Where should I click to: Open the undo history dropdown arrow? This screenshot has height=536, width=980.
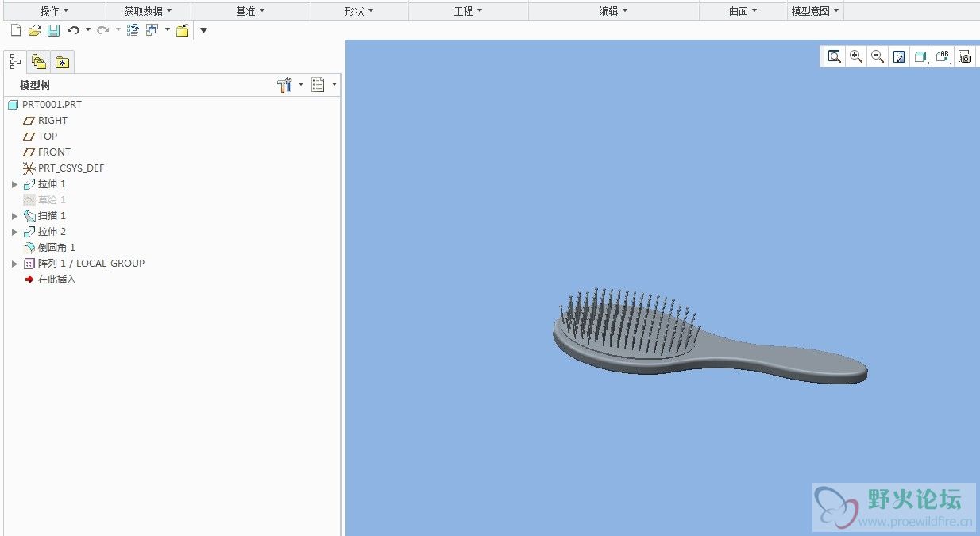[x=88, y=30]
